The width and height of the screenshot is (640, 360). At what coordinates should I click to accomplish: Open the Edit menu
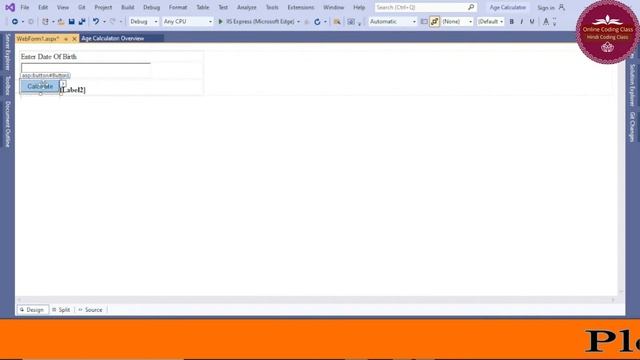43,7
